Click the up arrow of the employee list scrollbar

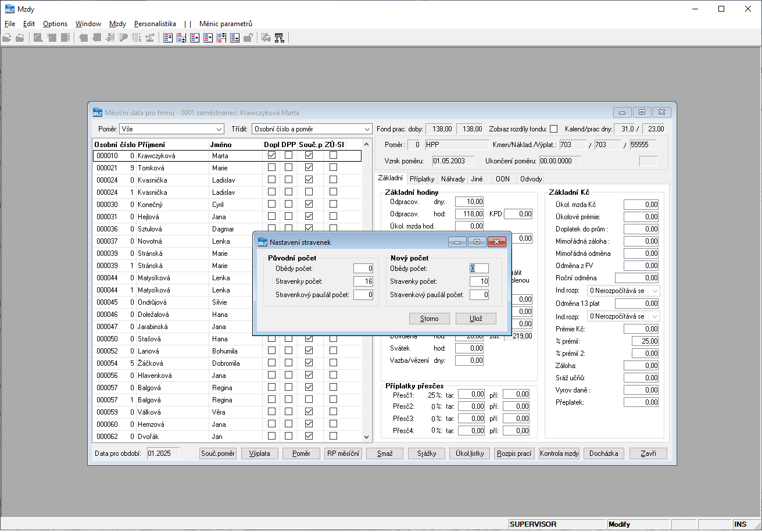(x=366, y=144)
